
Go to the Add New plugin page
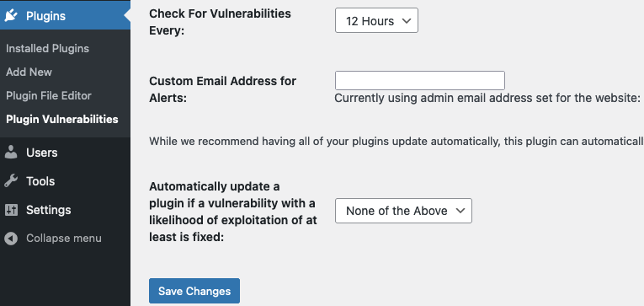29,72
